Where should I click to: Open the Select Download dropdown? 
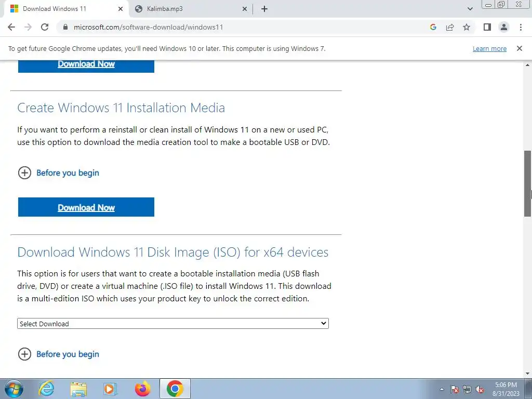(173, 323)
